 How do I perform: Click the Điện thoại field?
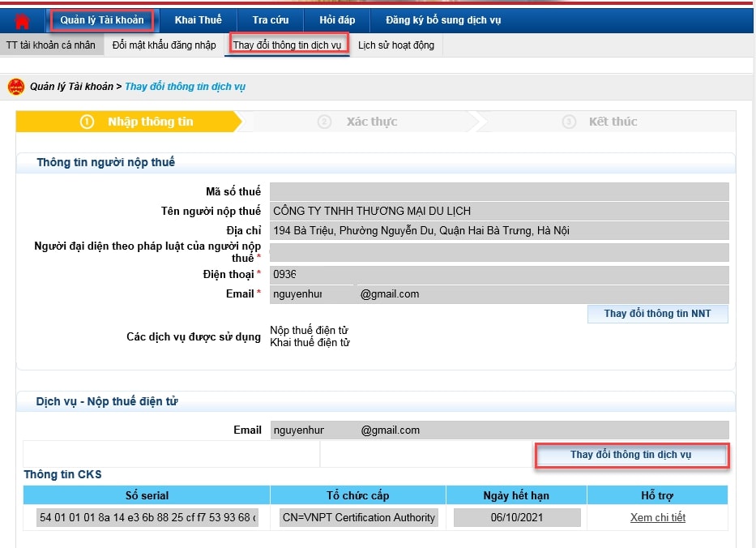(499, 275)
